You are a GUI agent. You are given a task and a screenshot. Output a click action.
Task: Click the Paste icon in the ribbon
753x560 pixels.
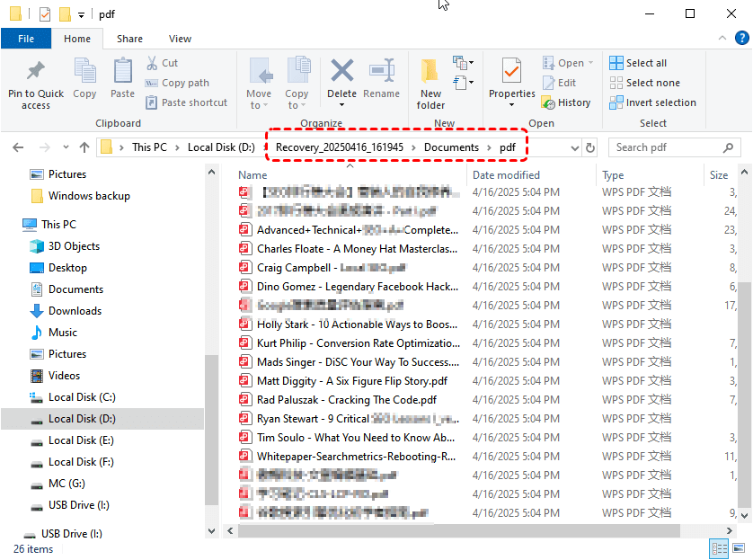tap(123, 71)
